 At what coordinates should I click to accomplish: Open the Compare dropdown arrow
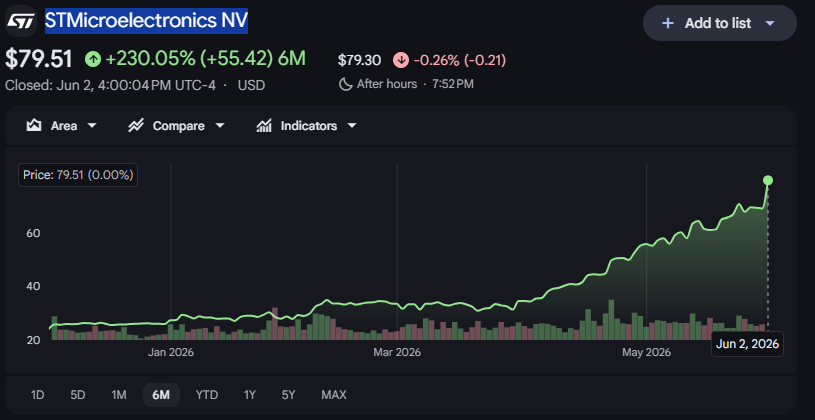[219, 126]
